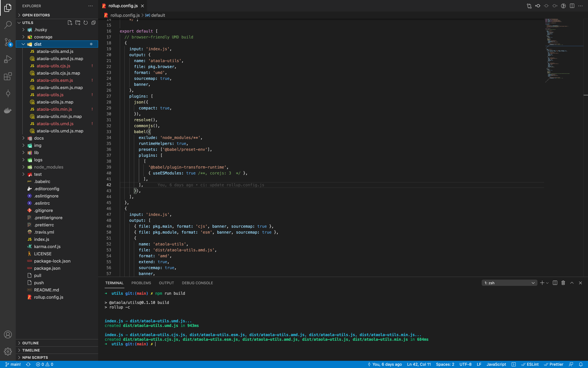The height and width of the screenshot is (368, 588).
Task: Open the Explorer view in activity bar
Action: click(x=8, y=8)
